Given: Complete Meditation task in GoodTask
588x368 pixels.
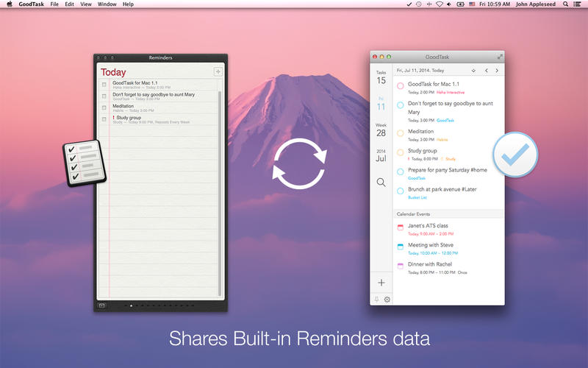Looking at the screenshot, I should coord(400,132).
